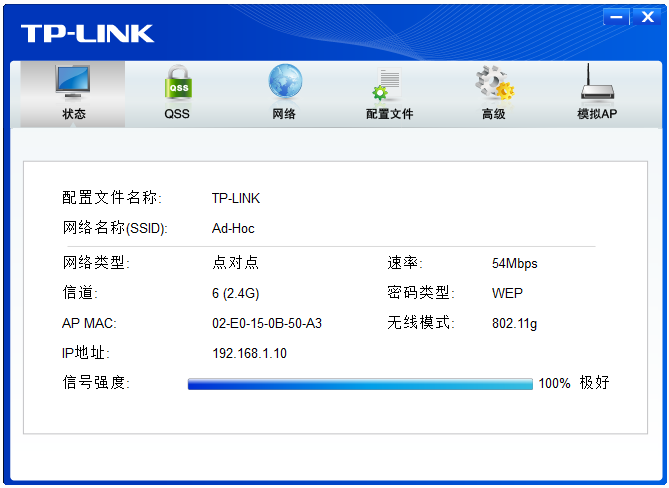Viewport: 669px width, 488px height.
Task: Close the TP-LINK utility window
Action: coord(646,17)
